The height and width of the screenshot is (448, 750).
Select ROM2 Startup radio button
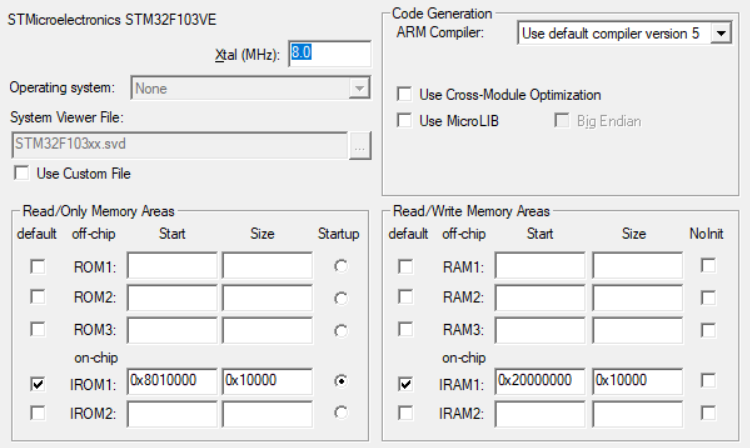341,298
